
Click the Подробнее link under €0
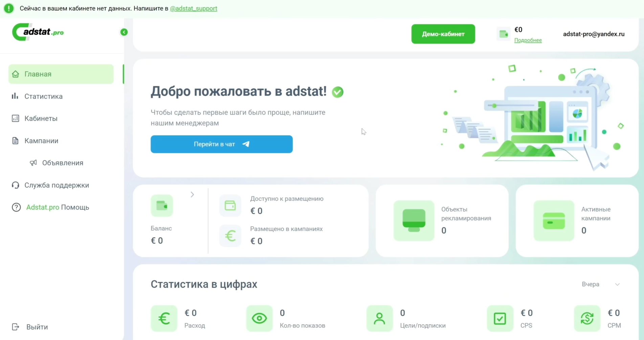click(528, 40)
